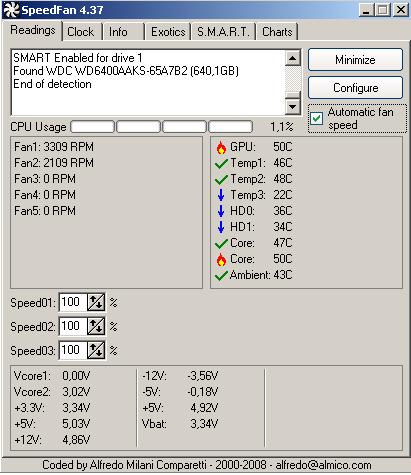
Task: Click the Speed01 up/down spinner arrows
Action: 96,302
